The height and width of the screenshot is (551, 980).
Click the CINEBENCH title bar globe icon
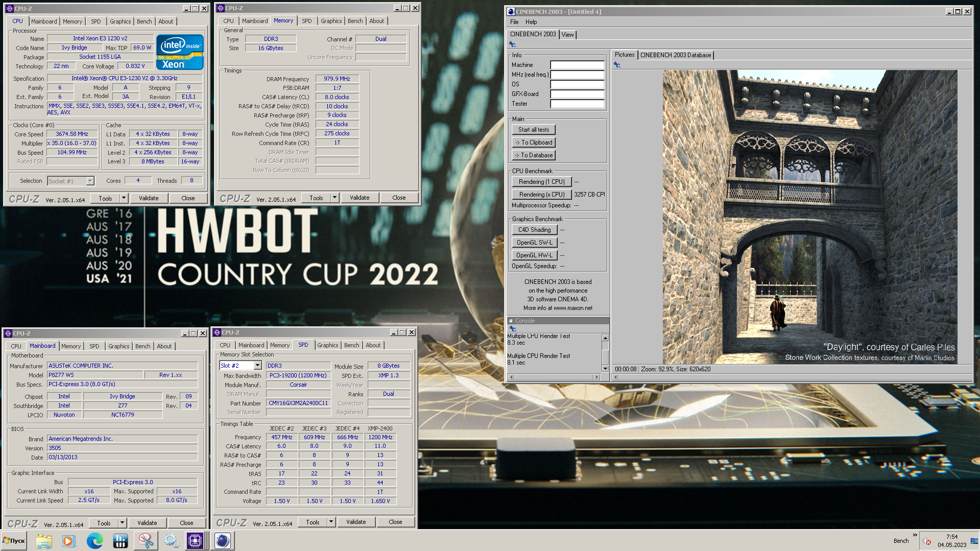(x=511, y=11)
